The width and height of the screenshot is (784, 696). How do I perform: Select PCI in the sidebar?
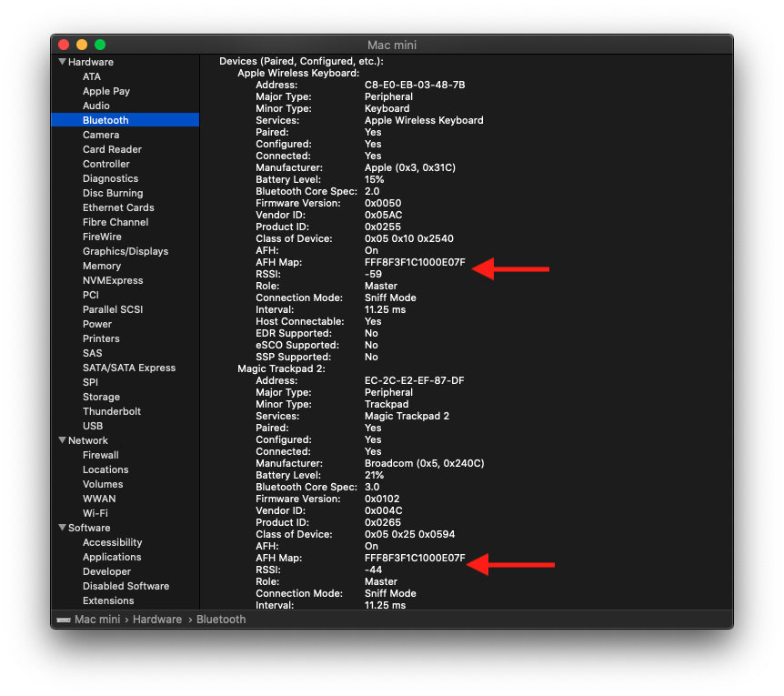coord(91,295)
